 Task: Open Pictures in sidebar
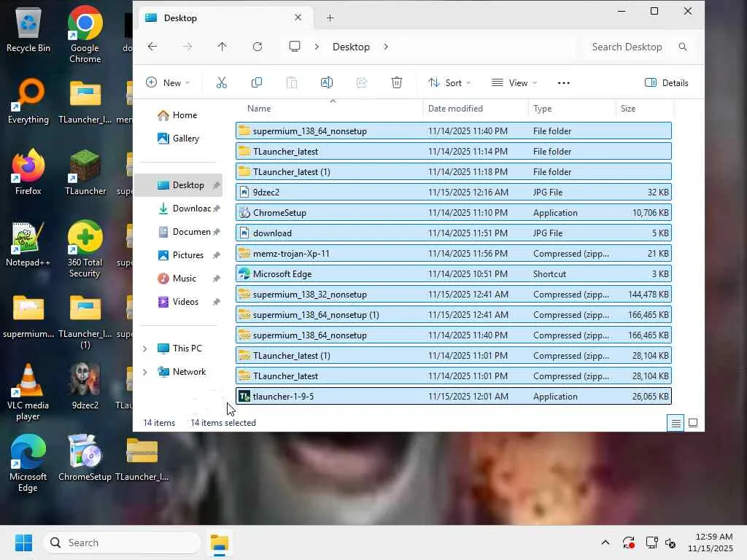(x=181, y=255)
